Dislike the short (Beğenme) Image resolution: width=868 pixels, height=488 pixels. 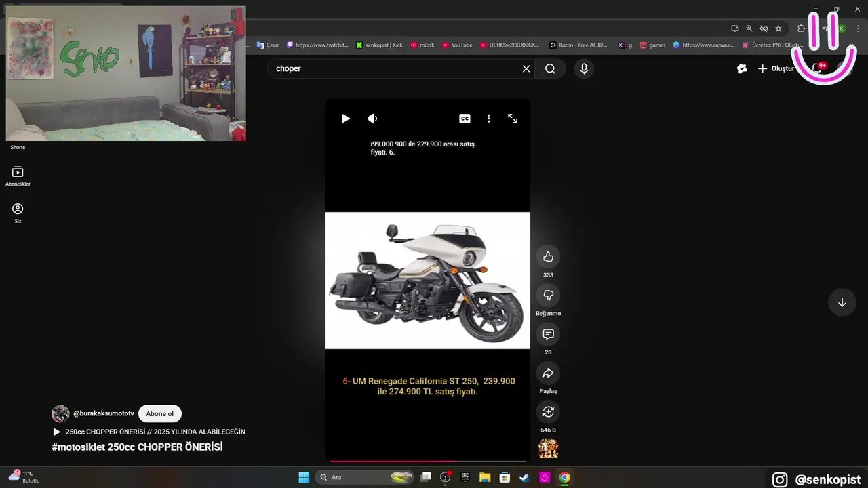(x=548, y=296)
